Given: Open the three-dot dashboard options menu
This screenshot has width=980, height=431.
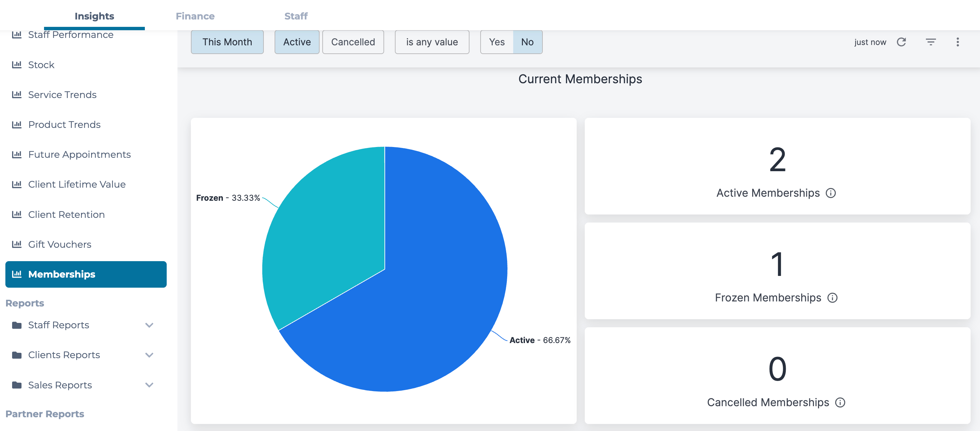Looking at the screenshot, I should [x=957, y=42].
